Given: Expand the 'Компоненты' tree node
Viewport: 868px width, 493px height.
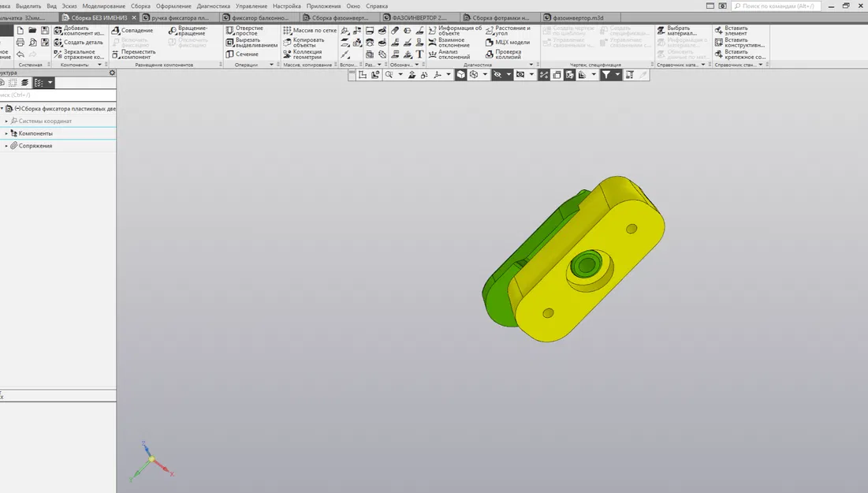Looking at the screenshot, I should coord(6,133).
